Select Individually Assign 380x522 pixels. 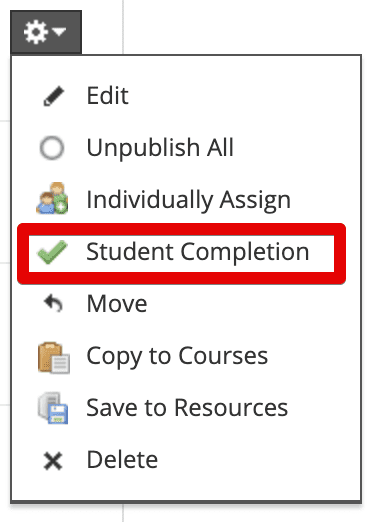[x=186, y=199]
